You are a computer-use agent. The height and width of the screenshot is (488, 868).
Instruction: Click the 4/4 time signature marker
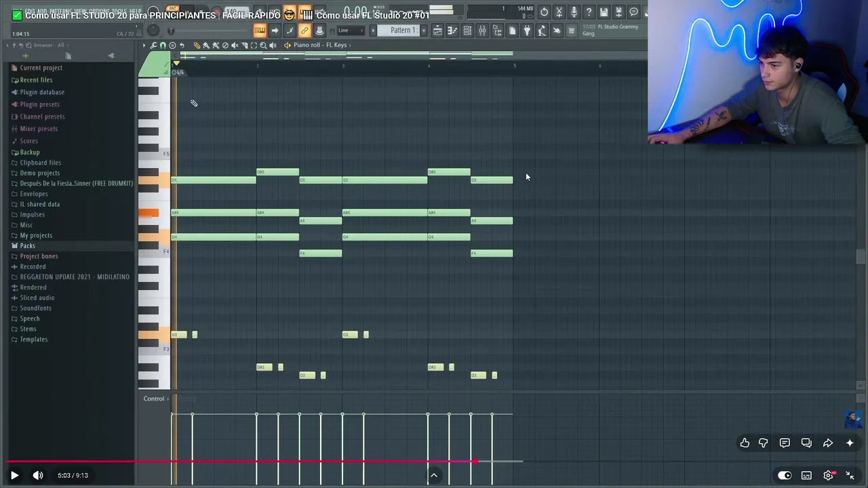click(x=178, y=72)
